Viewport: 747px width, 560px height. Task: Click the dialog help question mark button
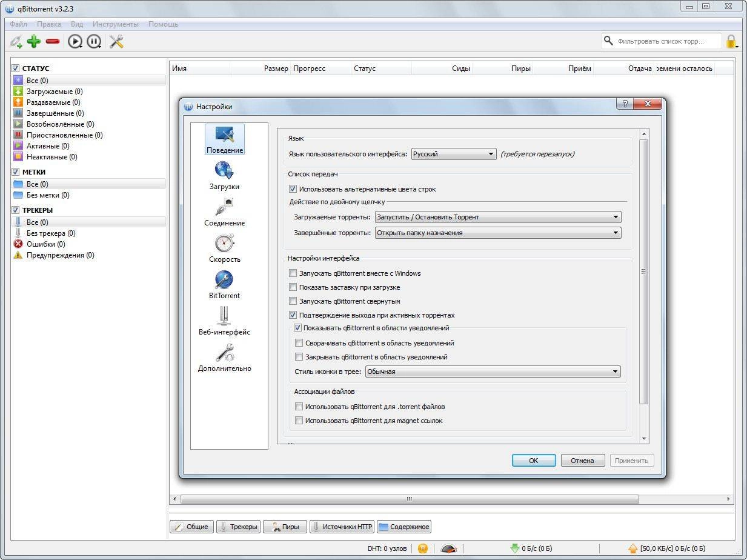pyautogui.click(x=624, y=104)
